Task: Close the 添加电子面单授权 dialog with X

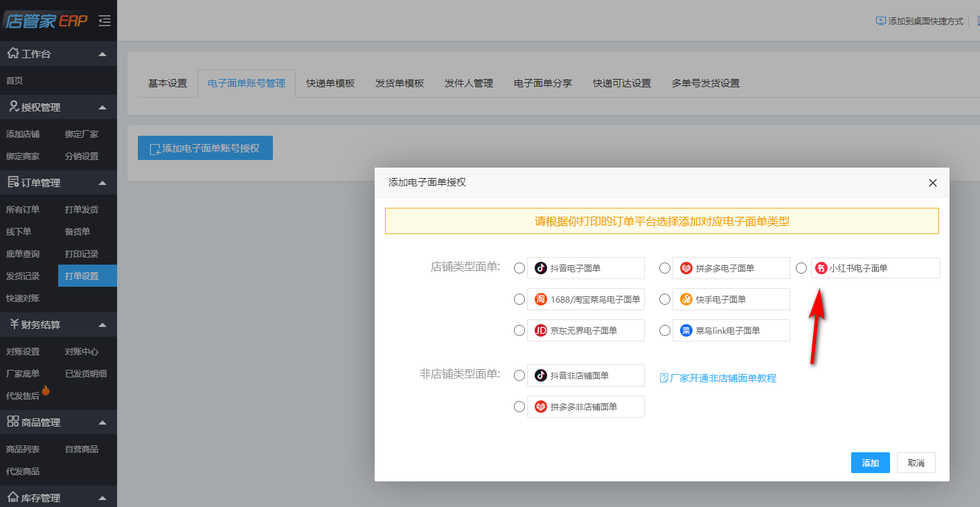Action: tap(932, 183)
